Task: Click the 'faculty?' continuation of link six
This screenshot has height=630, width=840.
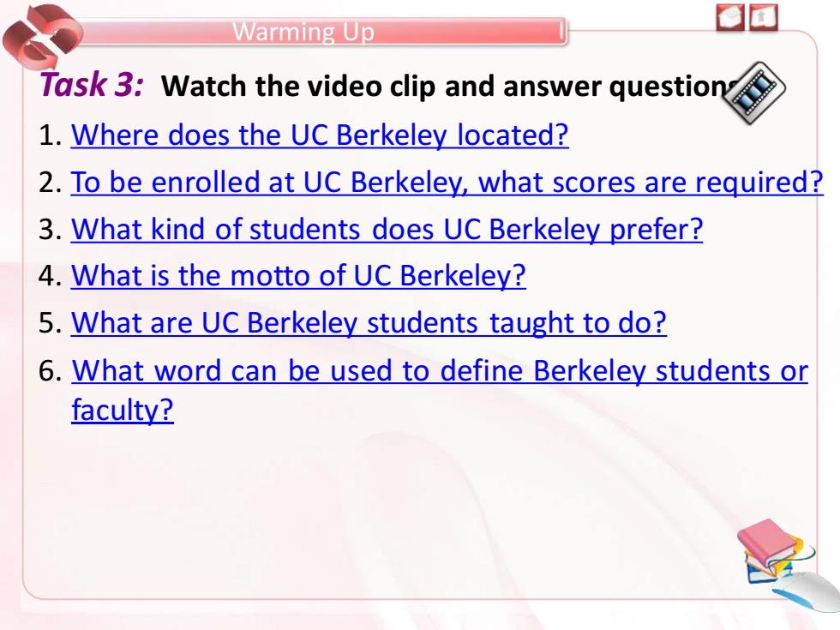Action: [123, 410]
